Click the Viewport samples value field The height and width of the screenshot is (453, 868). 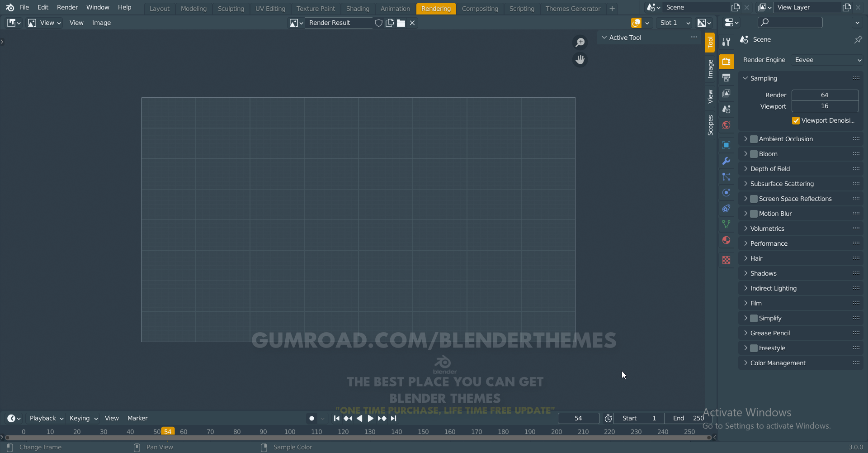(x=825, y=106)
